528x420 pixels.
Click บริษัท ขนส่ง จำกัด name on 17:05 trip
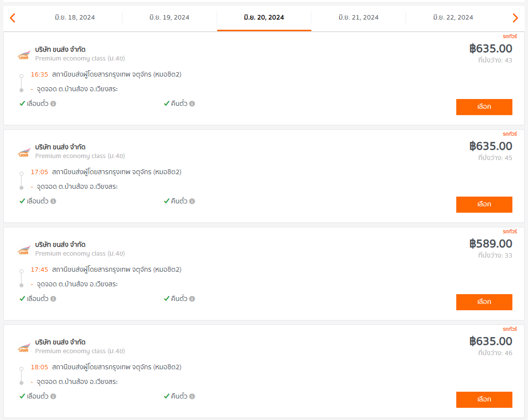(61, 147)
